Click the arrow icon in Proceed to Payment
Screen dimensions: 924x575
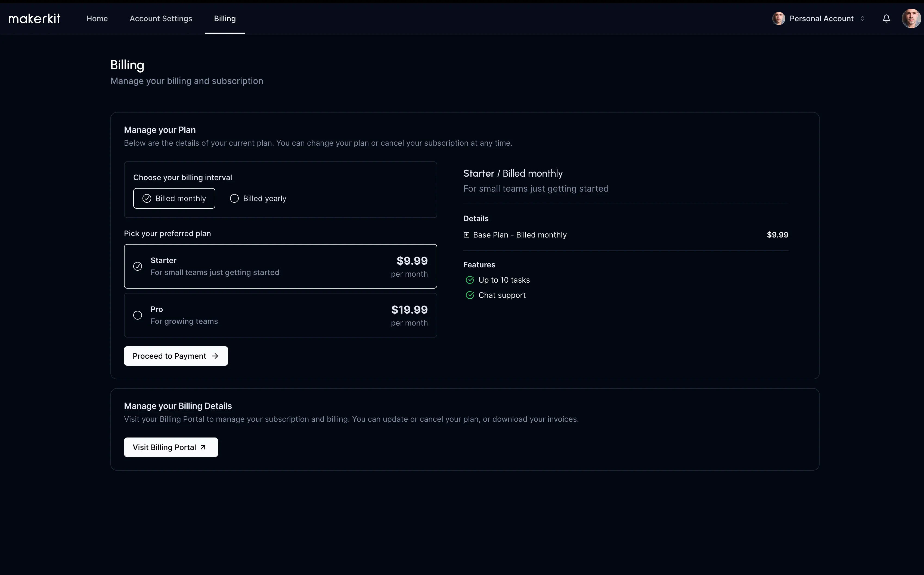click(x=215, y=356)
